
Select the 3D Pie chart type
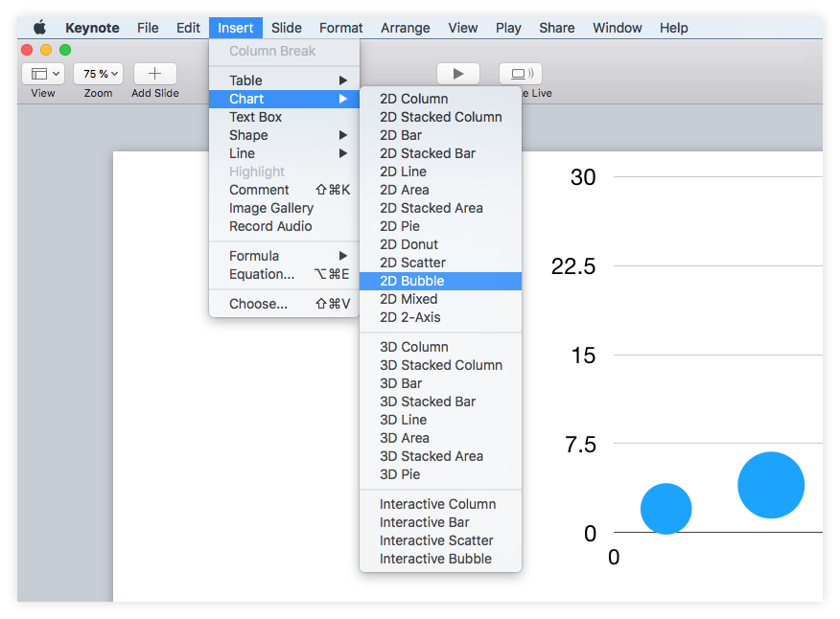pos(400,474)
